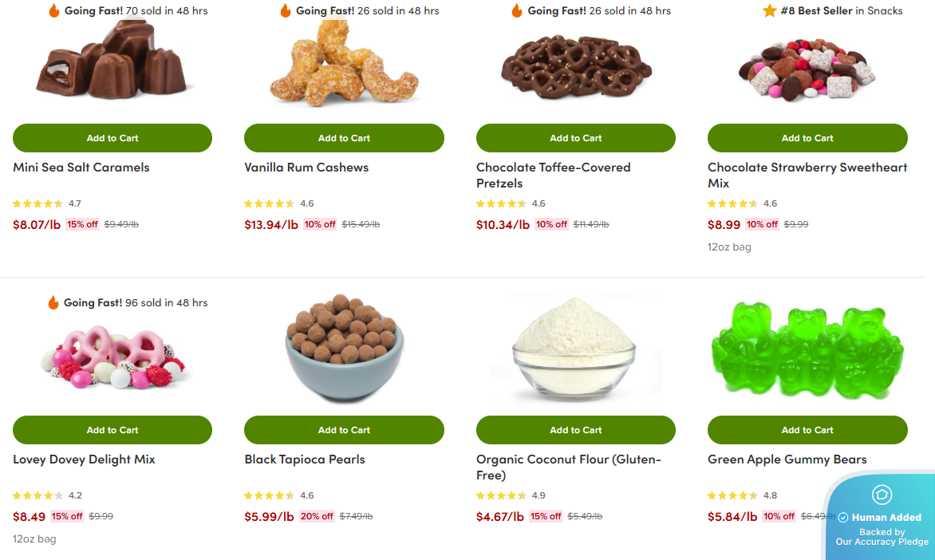Click the Best Seller star icon
Screen dimensions: 935x560
[770, 10]
